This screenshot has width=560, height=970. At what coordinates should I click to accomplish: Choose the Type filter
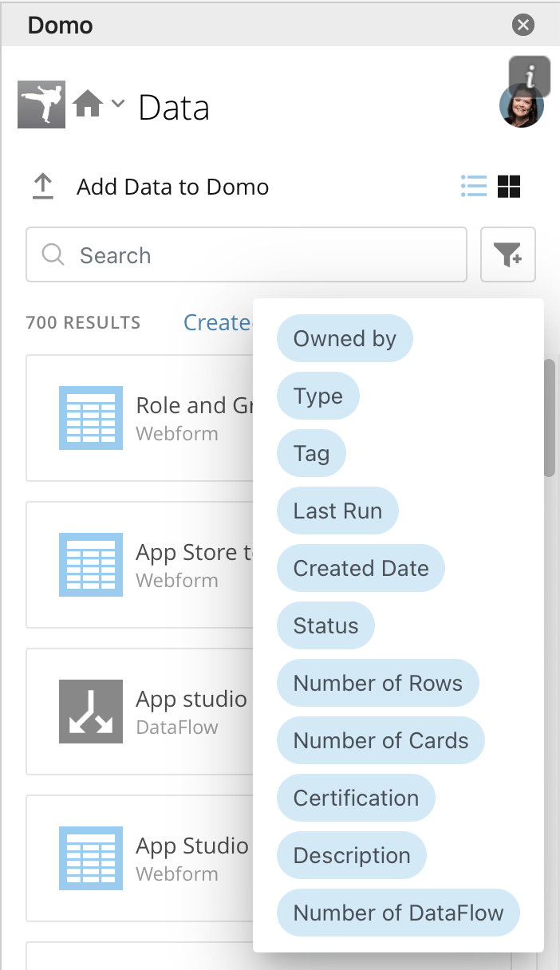pyautogui.click(x=318, y=396)
